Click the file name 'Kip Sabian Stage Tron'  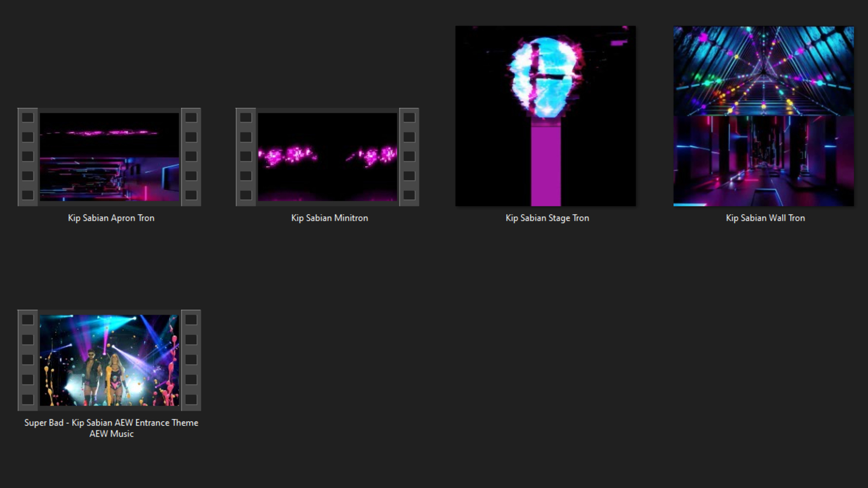pos(547,218)
